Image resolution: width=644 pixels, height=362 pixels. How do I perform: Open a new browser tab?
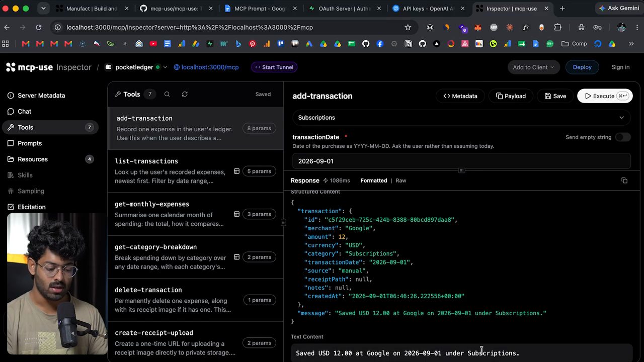tap(562, 9)
